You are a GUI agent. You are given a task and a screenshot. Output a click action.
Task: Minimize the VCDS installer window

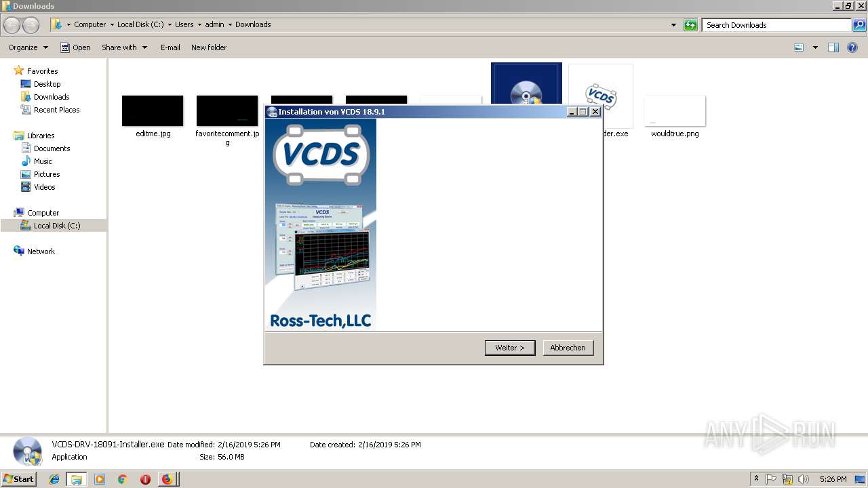(x=572, y=112)
